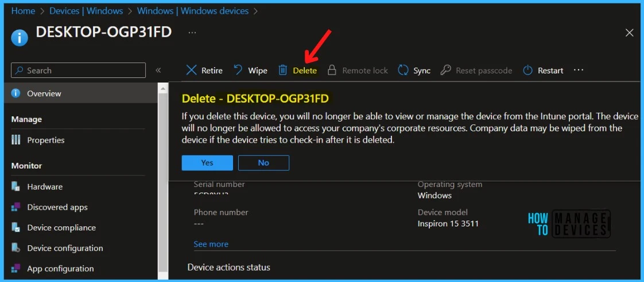This screenshot has width=644, height=282.
Task: Click the Restart toolbar label
Action: [x=550, y=70]
